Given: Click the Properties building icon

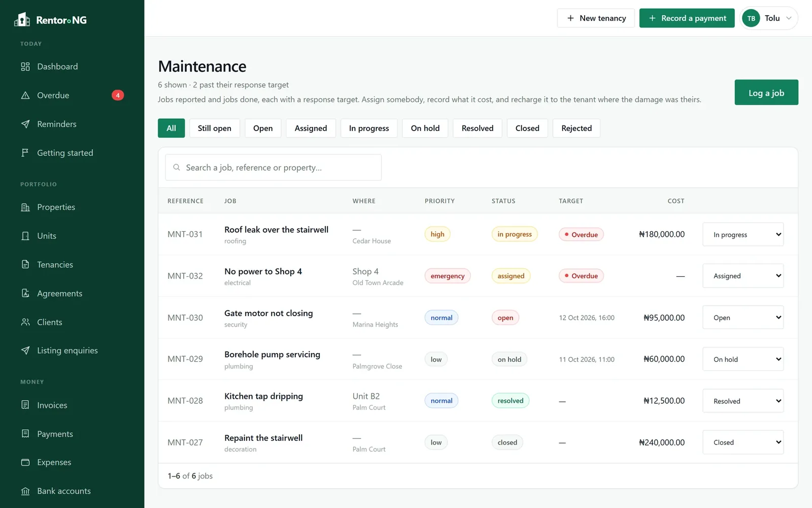Looking at the screenshot, I should (25, 207).
